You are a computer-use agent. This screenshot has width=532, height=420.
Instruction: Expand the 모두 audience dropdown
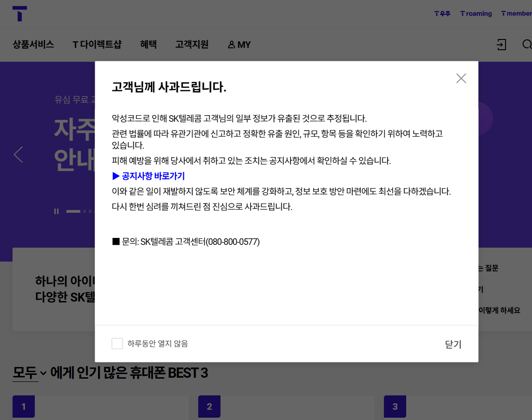(30, 373)
